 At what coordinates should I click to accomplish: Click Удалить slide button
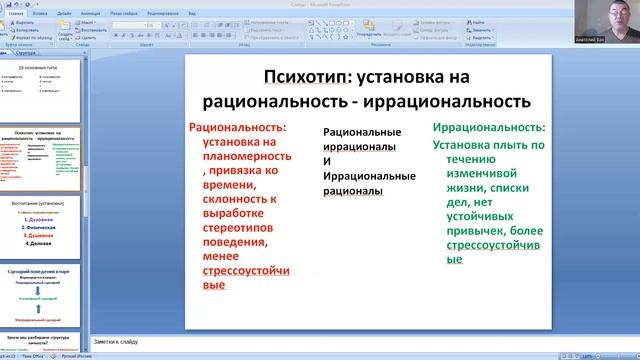pos(86,38)
